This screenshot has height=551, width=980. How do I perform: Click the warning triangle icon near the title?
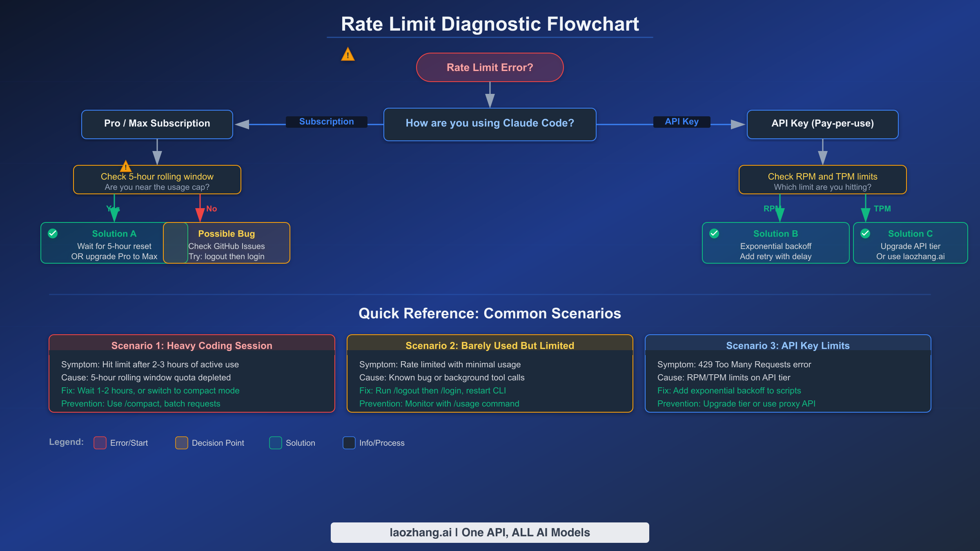coord(347,53)
